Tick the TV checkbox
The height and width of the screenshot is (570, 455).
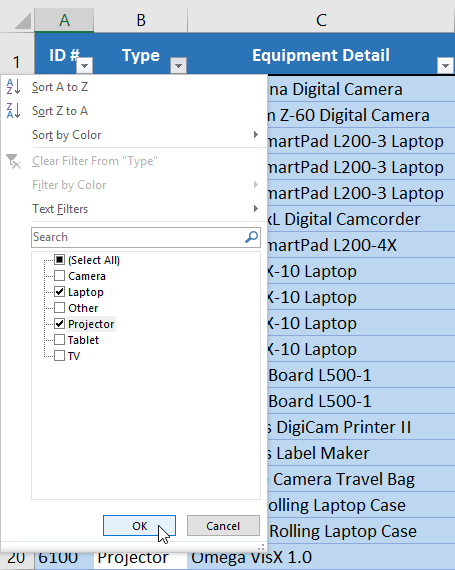[x=60, y=356]
